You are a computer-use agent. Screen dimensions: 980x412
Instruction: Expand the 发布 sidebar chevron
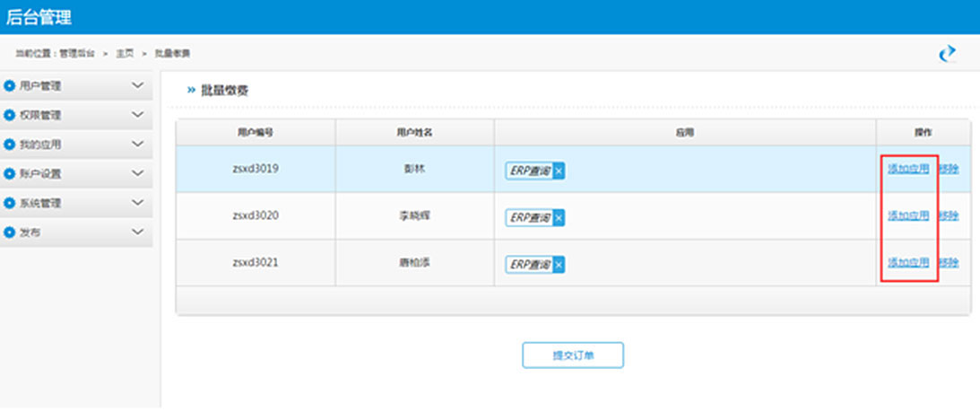(137, 232)
